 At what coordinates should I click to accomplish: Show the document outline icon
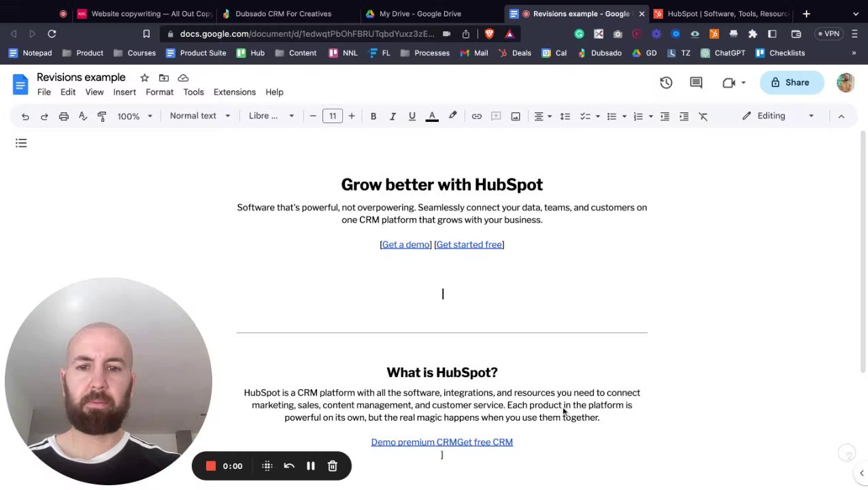click(x=21, y=143)
